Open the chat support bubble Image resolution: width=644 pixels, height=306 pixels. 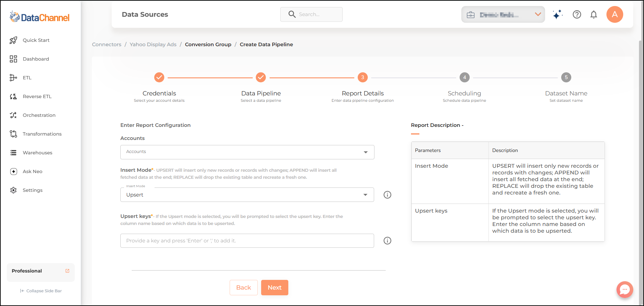pyautogui.click(x=625, y=290)
